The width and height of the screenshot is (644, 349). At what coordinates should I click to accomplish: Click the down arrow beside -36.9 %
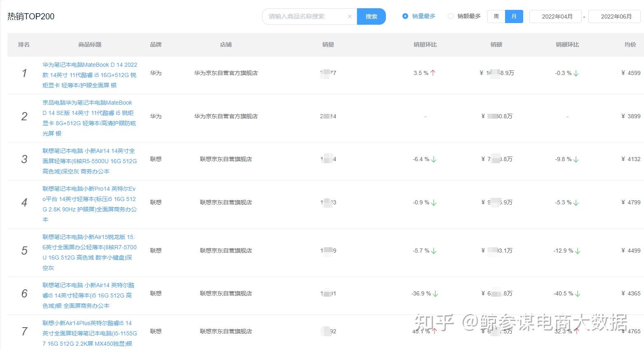[435, 294]
